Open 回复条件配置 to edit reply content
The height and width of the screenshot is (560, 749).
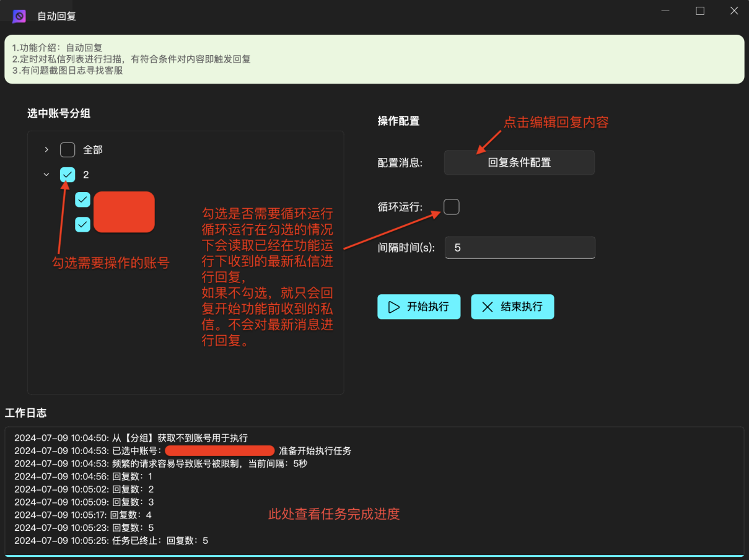(519, 163)
